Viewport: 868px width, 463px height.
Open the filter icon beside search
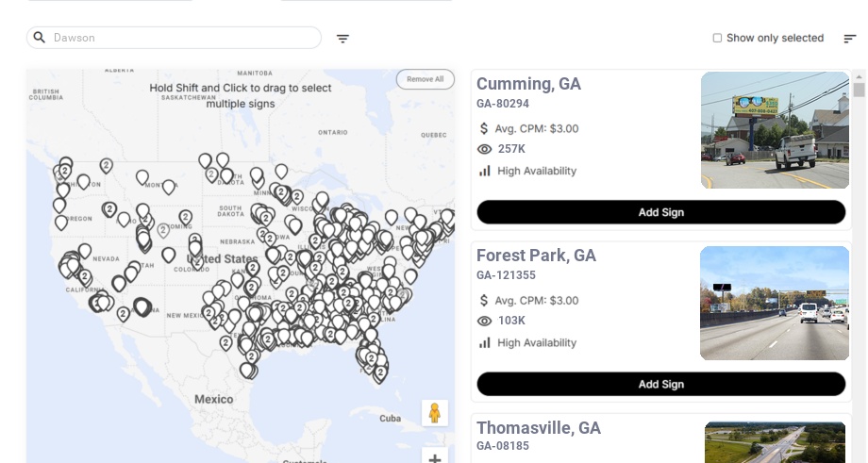(x=342, y=39)
